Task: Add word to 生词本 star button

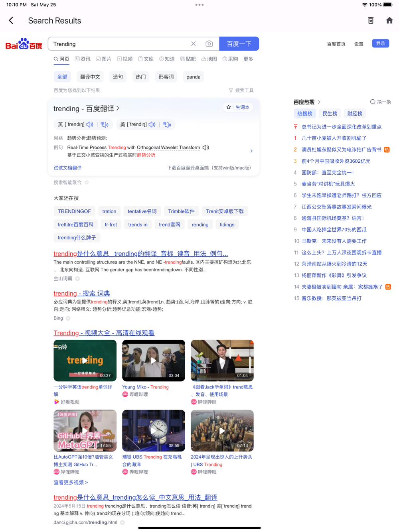Action: [238, 107]
